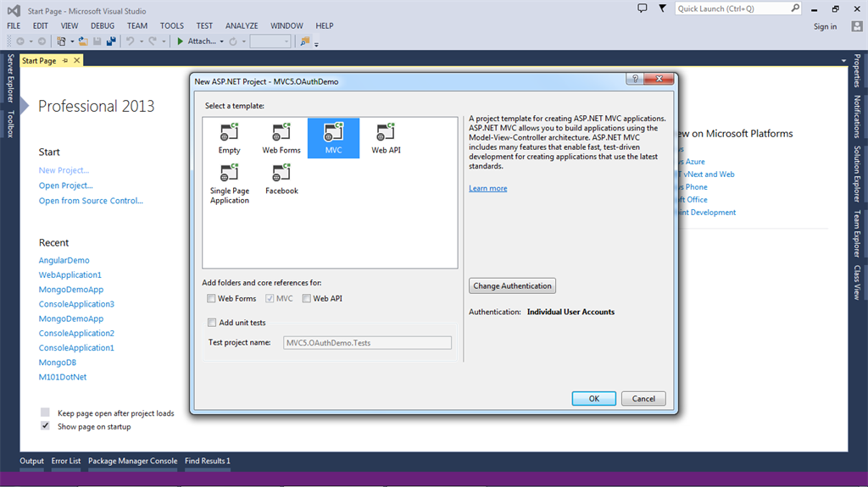Open the Undo history dropdown arrow

point(142,42)
